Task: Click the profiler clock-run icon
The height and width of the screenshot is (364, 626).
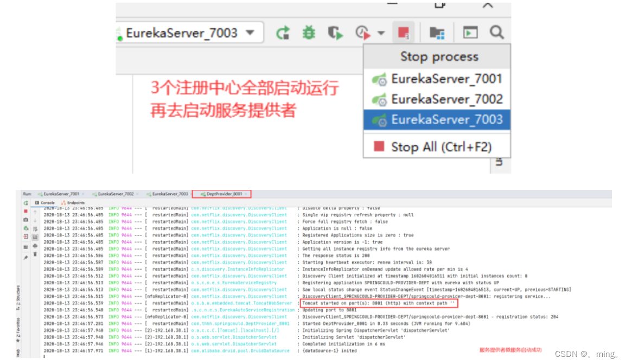Action: (x=363, y=33)
